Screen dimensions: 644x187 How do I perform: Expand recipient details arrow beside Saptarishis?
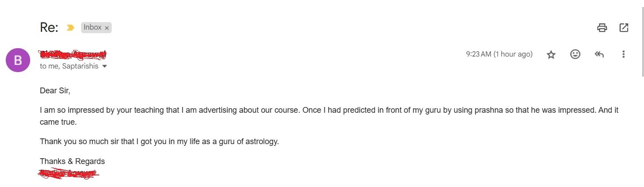coord(105,66)
